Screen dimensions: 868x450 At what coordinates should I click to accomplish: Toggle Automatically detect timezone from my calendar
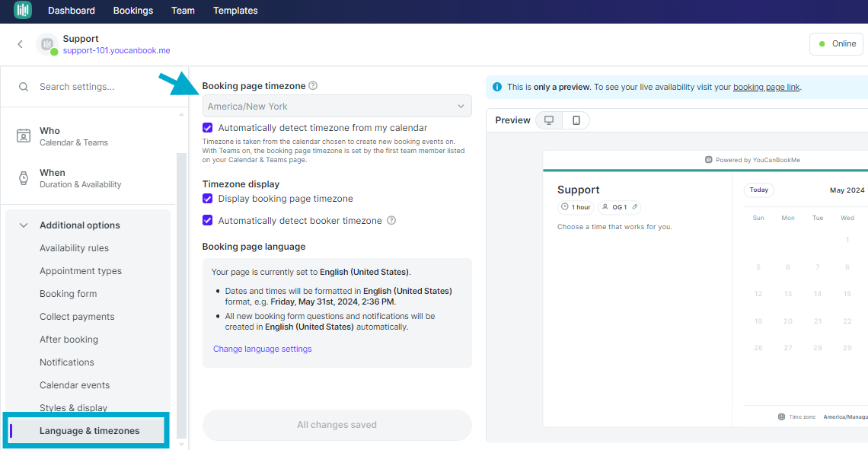pos(208,128)
